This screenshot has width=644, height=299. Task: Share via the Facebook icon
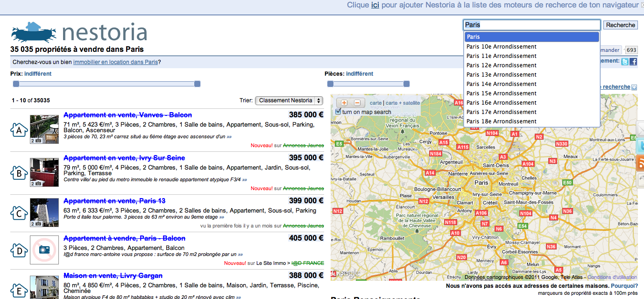point(633,62)
